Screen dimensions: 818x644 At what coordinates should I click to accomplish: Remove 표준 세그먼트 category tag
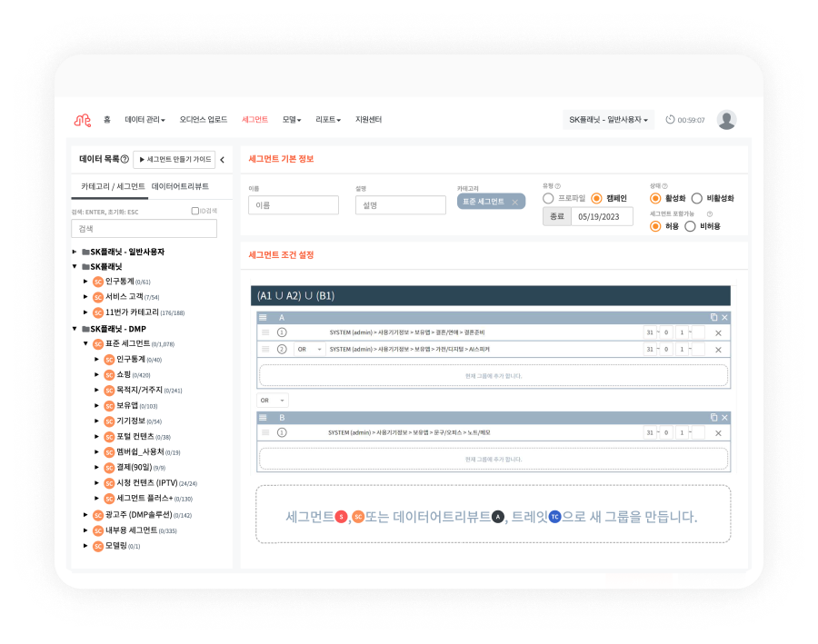514,202
